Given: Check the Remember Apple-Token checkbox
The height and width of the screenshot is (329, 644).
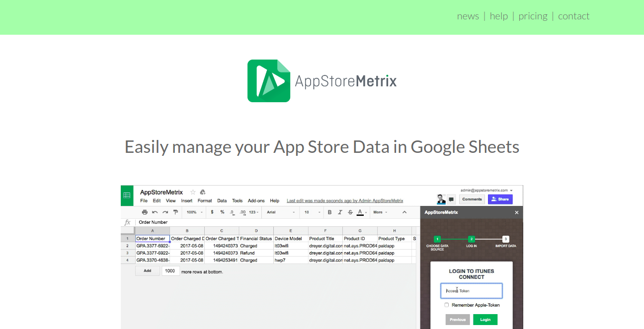Looking at the screenshot, I should (447, 305).
